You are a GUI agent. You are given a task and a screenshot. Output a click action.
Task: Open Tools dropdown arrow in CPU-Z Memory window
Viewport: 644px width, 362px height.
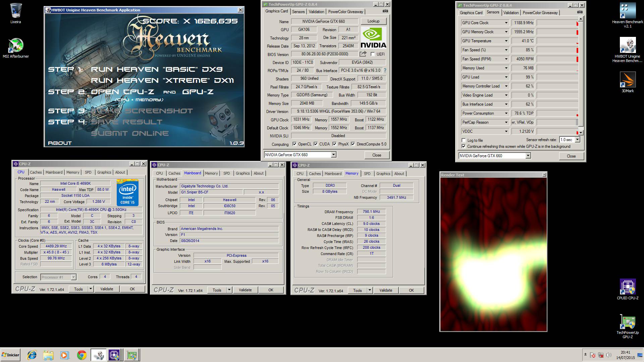coord(370,291)
